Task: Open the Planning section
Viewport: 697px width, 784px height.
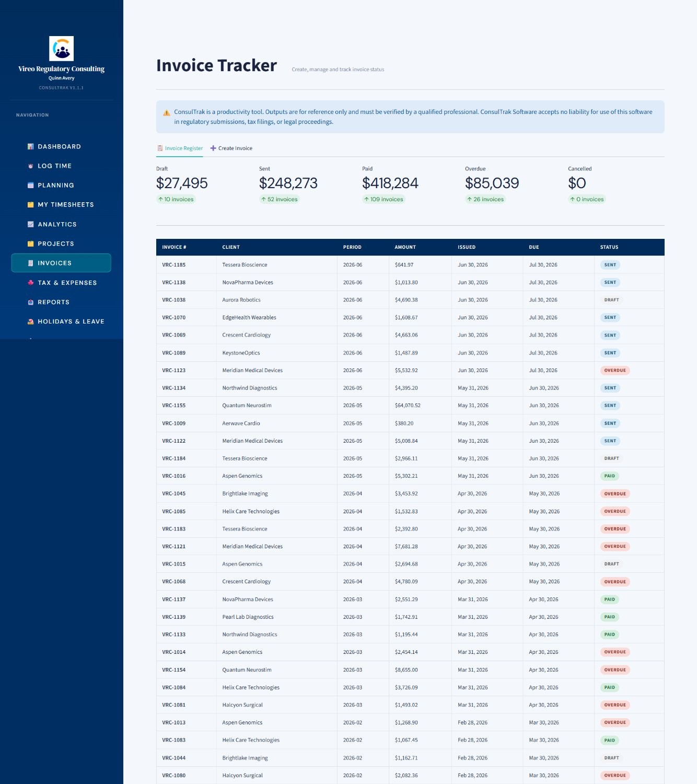Action: [x=61, y=186]
